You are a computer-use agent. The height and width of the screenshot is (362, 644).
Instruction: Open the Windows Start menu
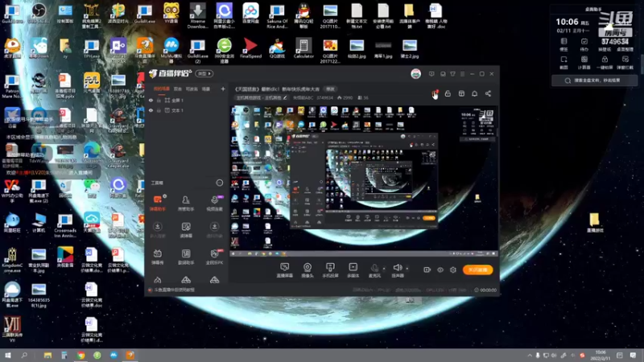pyautogui.click(x=8, y=356)
